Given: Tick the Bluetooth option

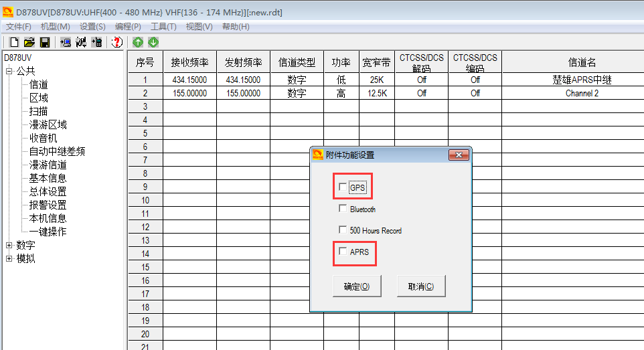Looking at the screenshot, I should 343,209.
